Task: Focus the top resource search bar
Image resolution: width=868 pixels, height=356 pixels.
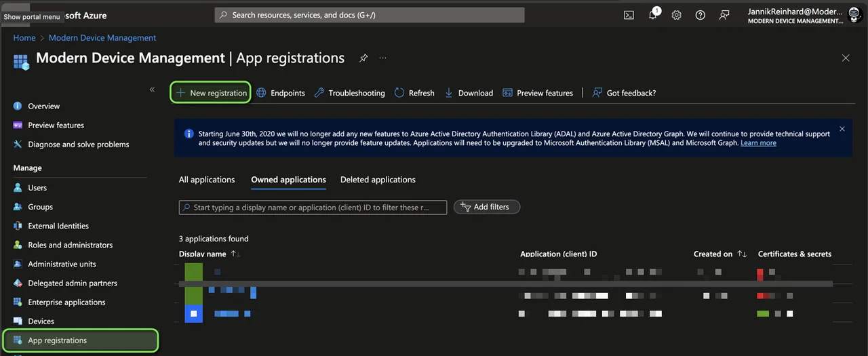Action: (370, 15)
